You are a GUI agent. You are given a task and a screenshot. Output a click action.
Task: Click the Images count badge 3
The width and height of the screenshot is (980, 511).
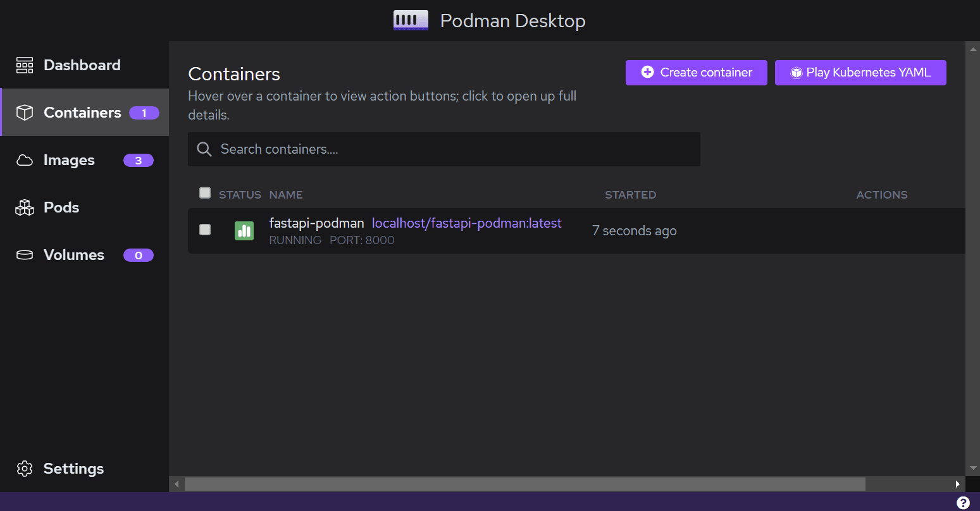click(x=139, y=161)
